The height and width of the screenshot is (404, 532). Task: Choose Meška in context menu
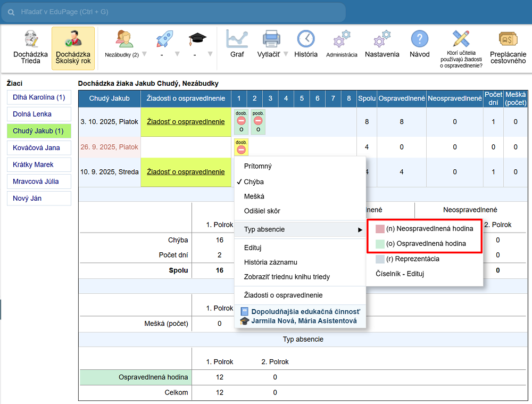(x=254, y=196)
